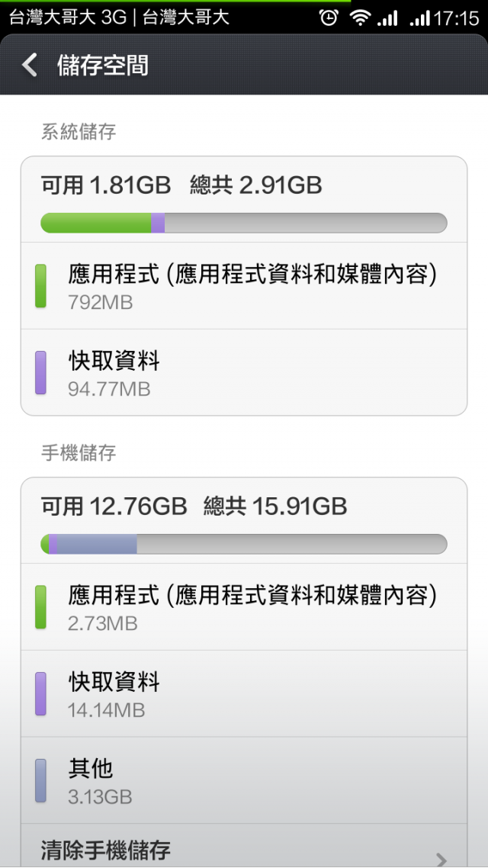Tap the 儲存空間 header title

[102, 66]
